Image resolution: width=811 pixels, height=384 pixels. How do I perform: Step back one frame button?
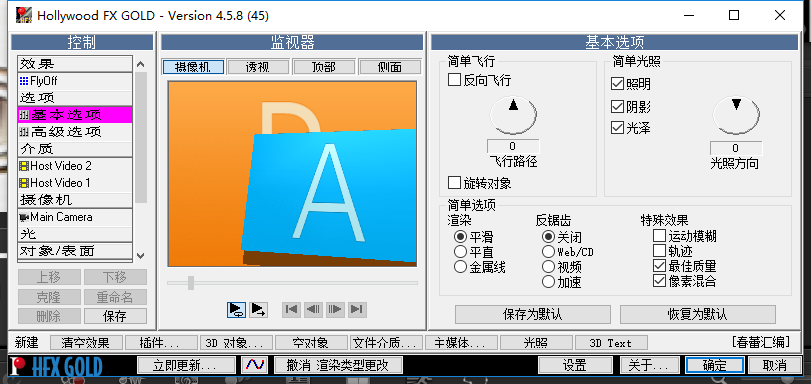313,309
